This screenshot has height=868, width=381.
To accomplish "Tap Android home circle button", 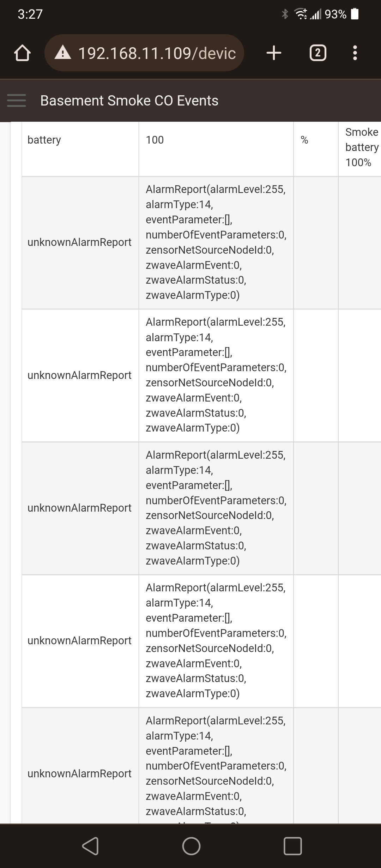I will click(x=191, y=846).
